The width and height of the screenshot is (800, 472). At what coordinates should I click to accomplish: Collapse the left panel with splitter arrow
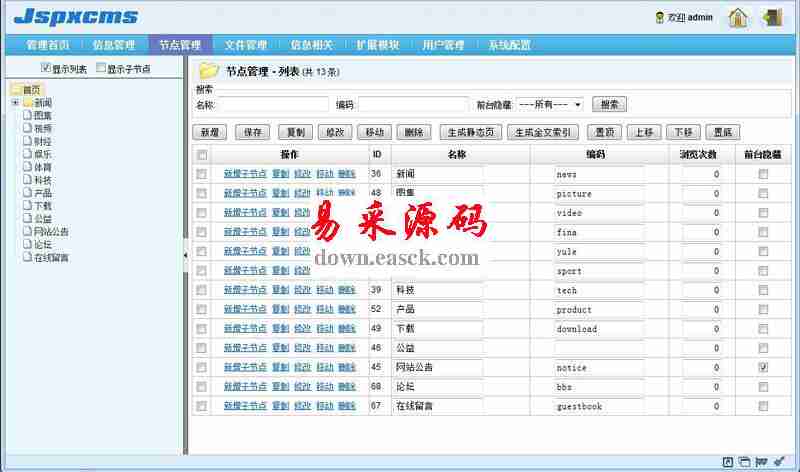[185, 256]
